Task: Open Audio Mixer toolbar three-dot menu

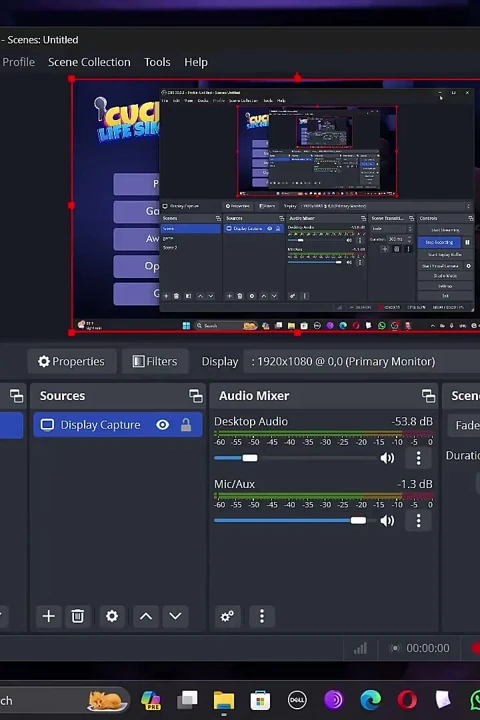Action: tap(262, 616)
